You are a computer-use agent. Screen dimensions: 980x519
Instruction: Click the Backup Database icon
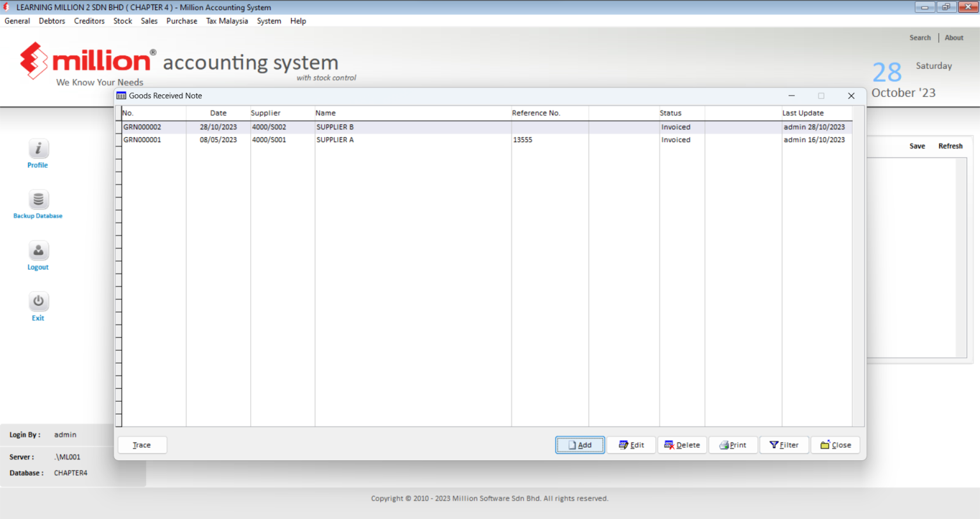click(x=38, y=200)
